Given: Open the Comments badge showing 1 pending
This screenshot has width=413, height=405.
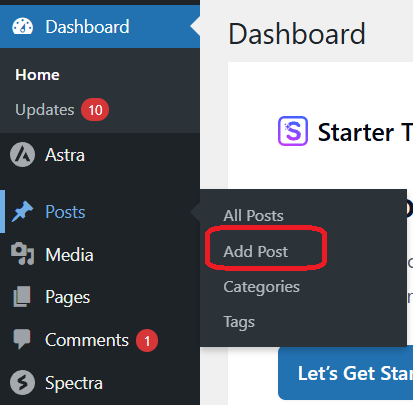Looking at the screenshot, I should (147, 340).
